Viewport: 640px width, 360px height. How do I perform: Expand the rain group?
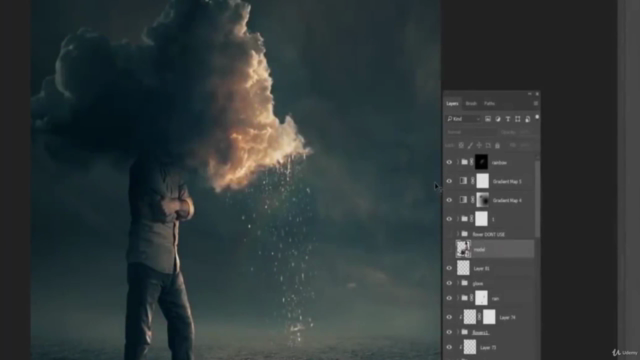[458, 298]
